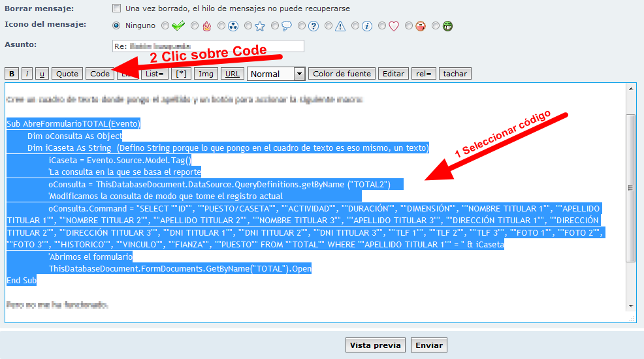Check the 'Borrar mensaje' checkbox
Image resolution: width=644 pixels, height=359 pixels.
pyautogui.click(x=117, y=8)
